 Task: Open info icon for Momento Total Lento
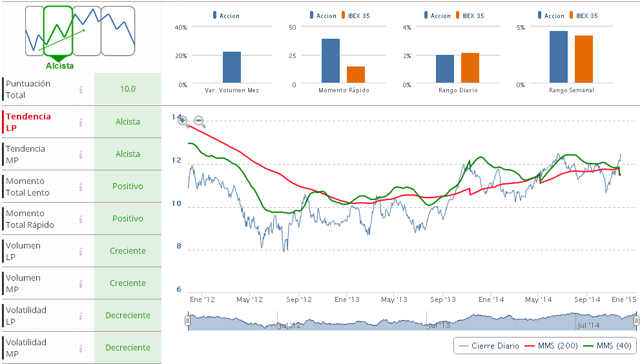coord(81,187)
